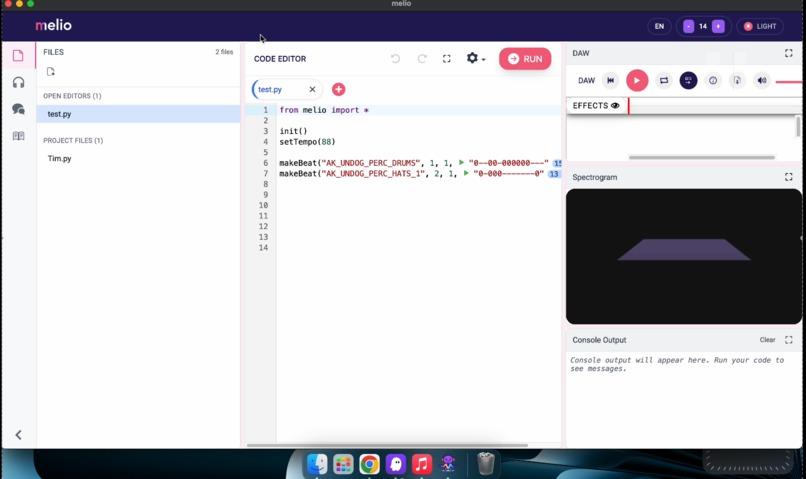
Task: Open Finder from the Dock
Action: (x=317, y=464)
